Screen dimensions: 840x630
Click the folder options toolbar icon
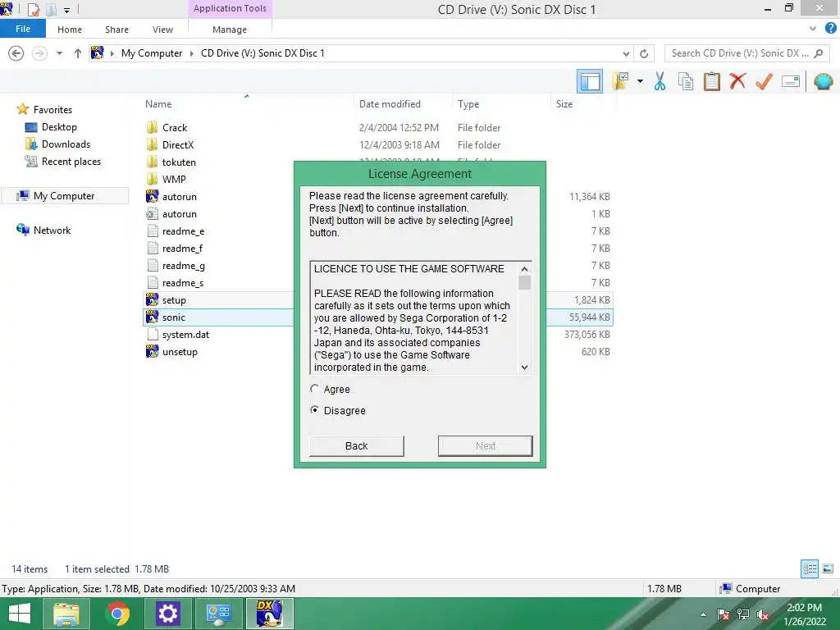coord(620,81)
